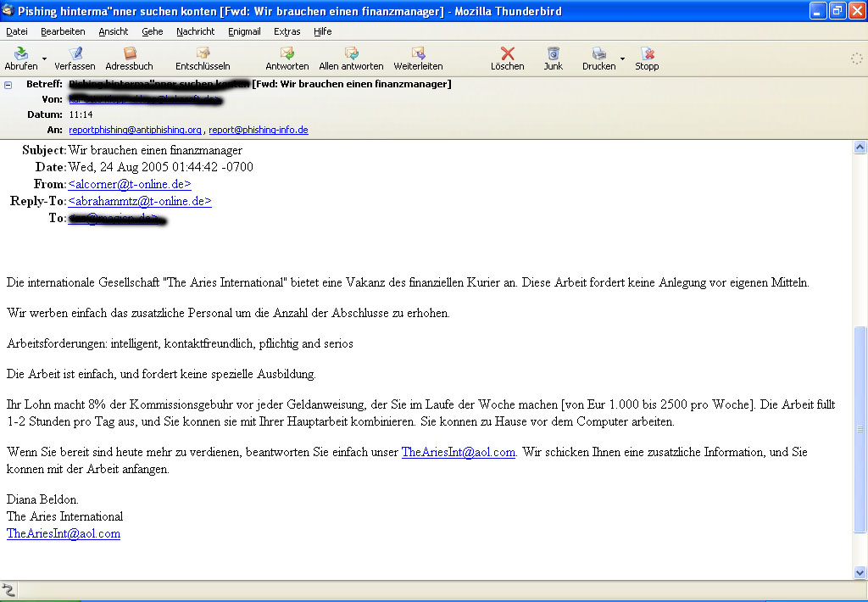Viewport: 868px width, 602px height.
Task: Click the Antworten reply icon
Action: pyautogui.click(x=287, y=53)
